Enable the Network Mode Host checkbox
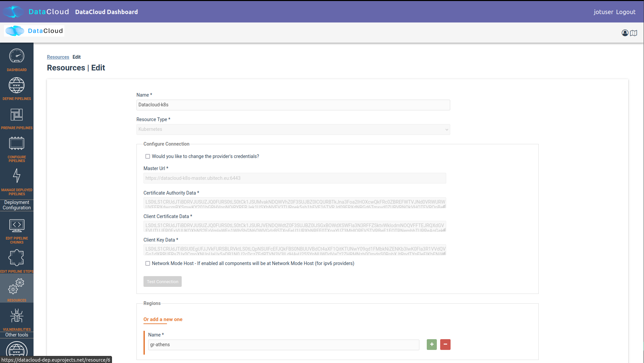Screen dimensions: 644x363 pos(148,263)
